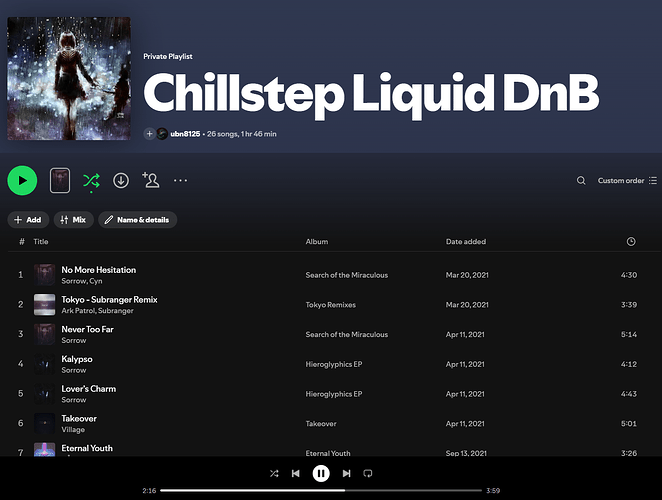Click the Title column header

point(41,242)
